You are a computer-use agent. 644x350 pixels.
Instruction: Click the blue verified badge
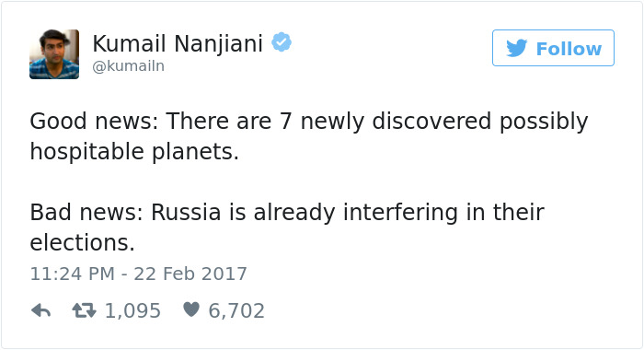(282, 42)
